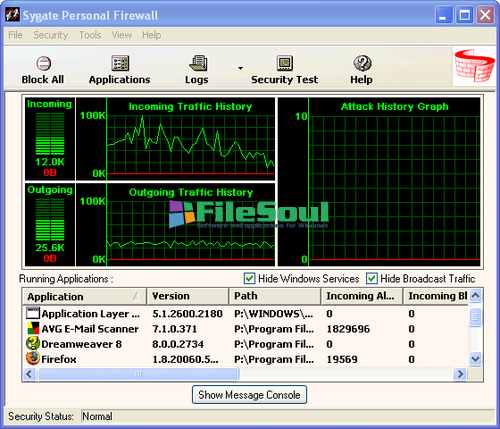Click the Outgoing Traffic History graph

tap(176, 224)
